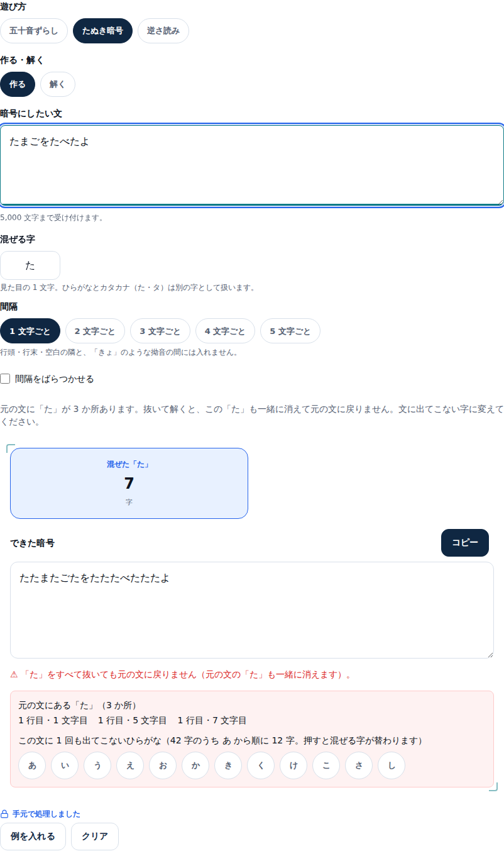
Task: Click the 例を入れる button
Action: pyautogui.click(x=33, y=837)
